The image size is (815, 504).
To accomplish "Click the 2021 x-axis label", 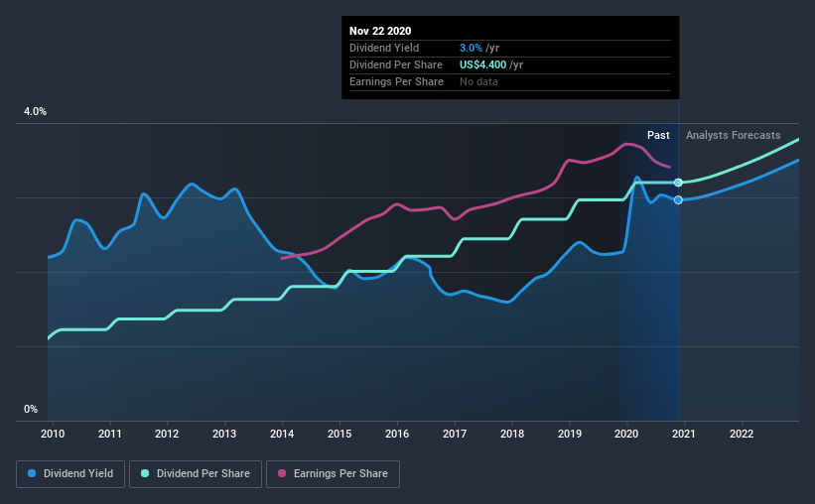I will tap(684, 434).
